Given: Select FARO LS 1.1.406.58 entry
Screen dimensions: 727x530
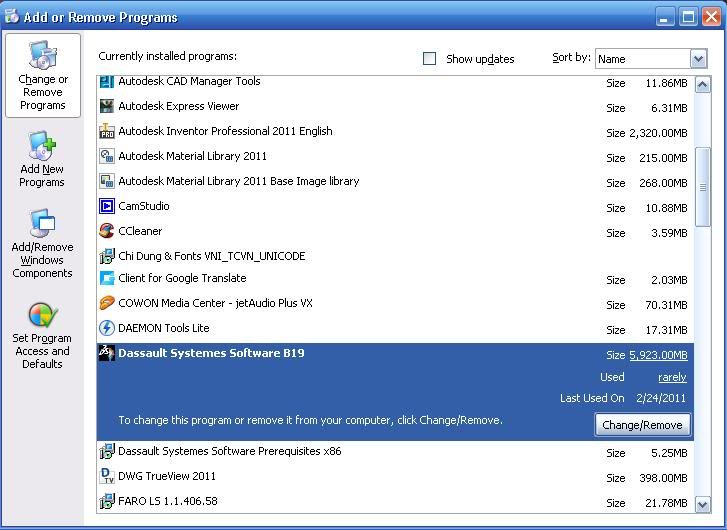Looking at the screenshot, I should (395, 502).
